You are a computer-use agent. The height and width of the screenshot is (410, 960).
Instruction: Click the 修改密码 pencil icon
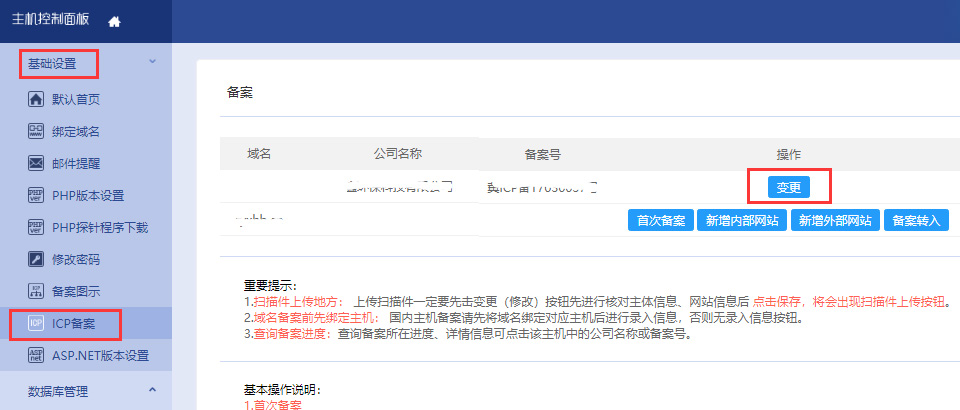pos(35,259)
